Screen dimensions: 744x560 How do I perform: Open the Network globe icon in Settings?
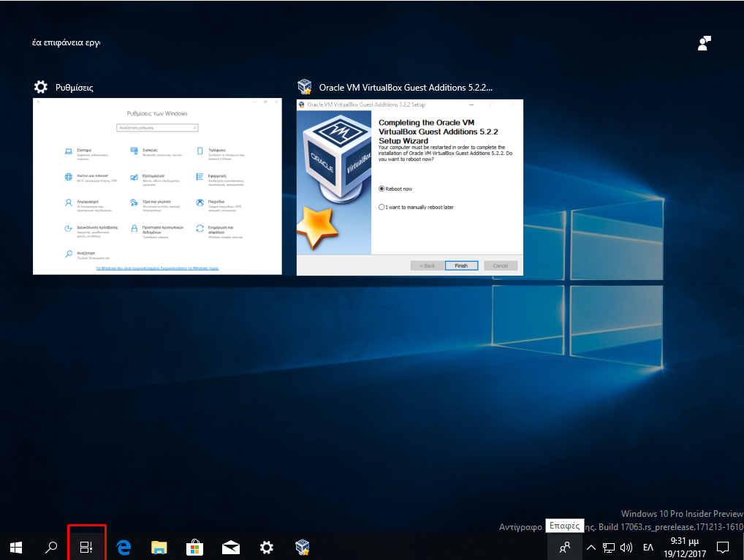[x=68, y=177]
